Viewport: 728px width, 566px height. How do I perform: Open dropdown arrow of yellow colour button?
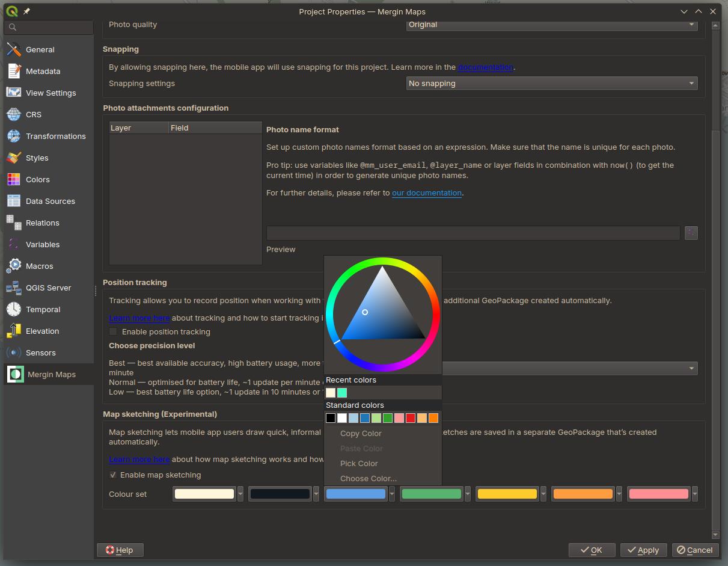[543, 494]
